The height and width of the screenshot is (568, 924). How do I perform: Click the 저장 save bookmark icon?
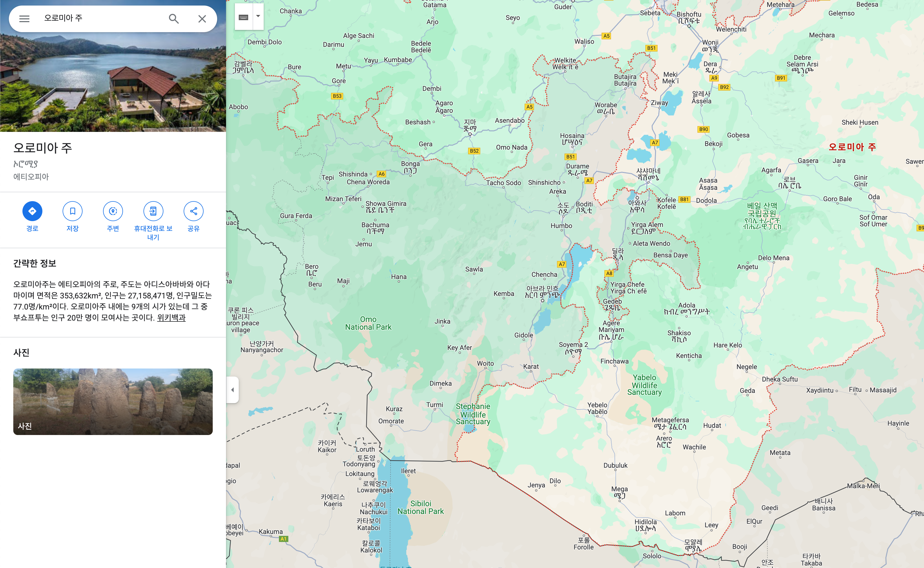pyautogui.click(x=73, y=211)
